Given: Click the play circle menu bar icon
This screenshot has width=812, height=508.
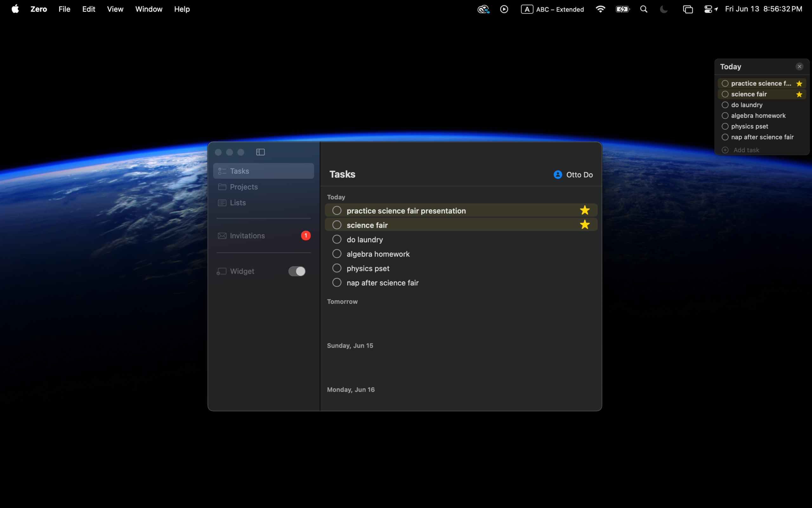Looking at the screenshot, I should click(x=504, y=9).
